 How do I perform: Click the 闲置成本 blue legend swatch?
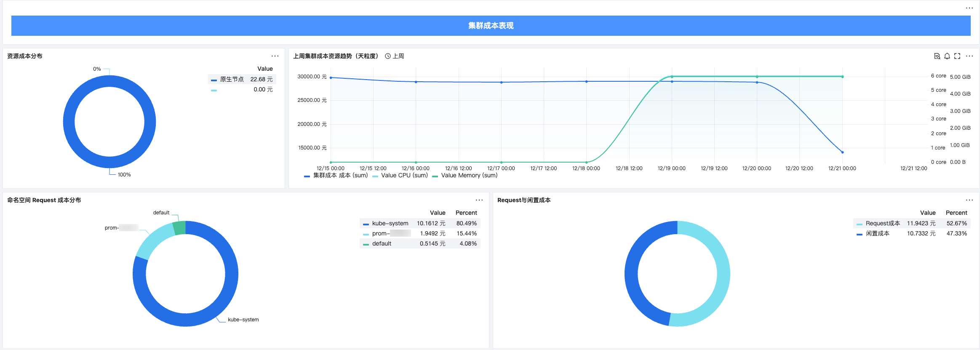pyautogui.click(x=860, y=234)
